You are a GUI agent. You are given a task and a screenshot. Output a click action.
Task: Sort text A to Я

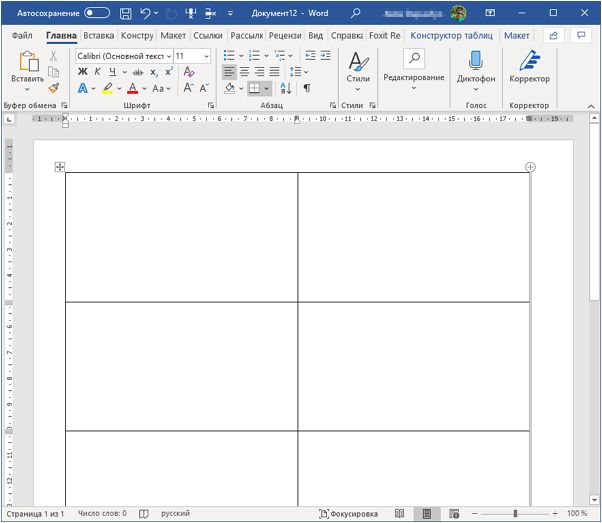click(286, 89)
